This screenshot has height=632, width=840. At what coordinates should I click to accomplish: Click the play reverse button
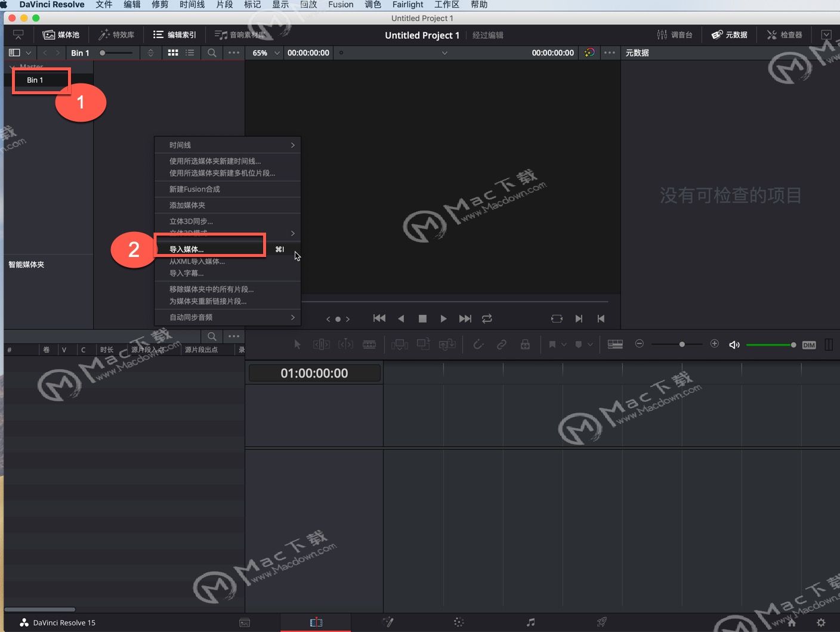(401, 318)
